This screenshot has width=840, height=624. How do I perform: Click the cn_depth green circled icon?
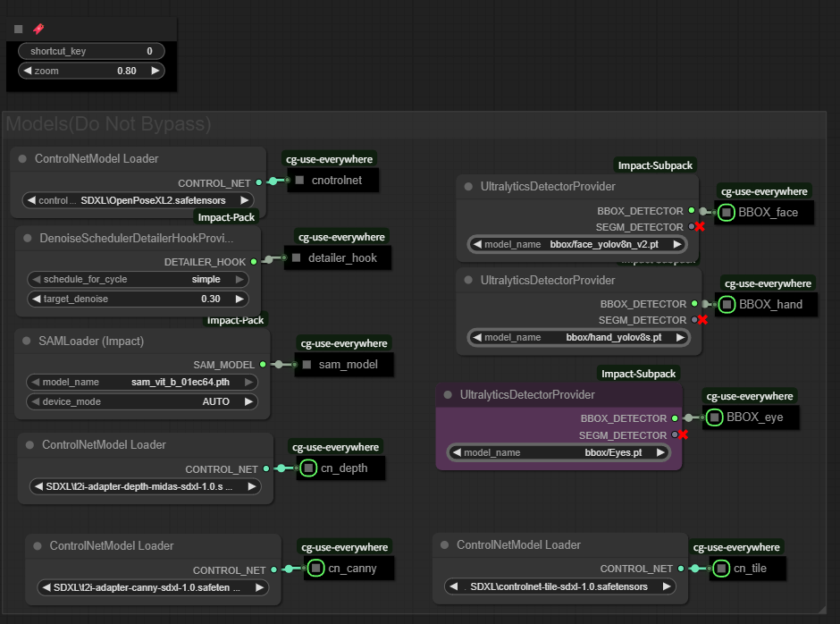[308, 468]
